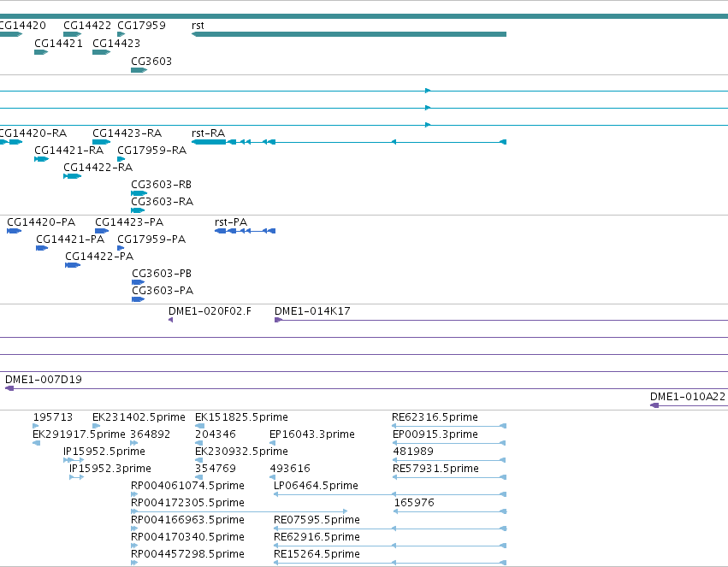Screen dimensions: 728x567
Task: Select the CG14423 gene arrow glyph
Action: click(x=101, y=52)
